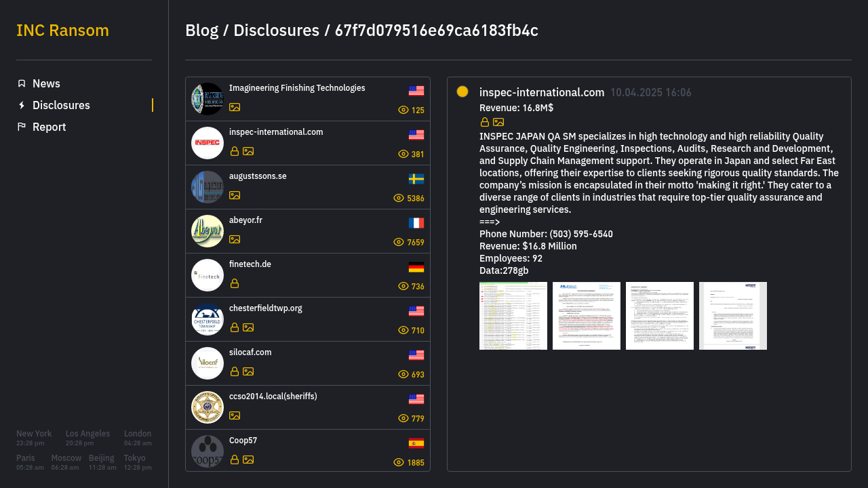Click the image icon under Coop57
The height and width of the screenshot is (488, 868).
[x=248, y=460]
